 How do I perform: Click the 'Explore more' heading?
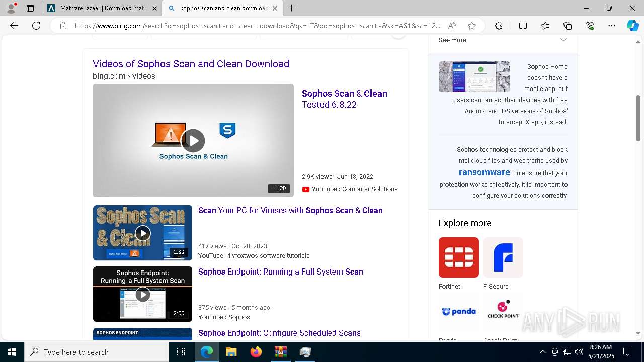click(x=465, y=223)
